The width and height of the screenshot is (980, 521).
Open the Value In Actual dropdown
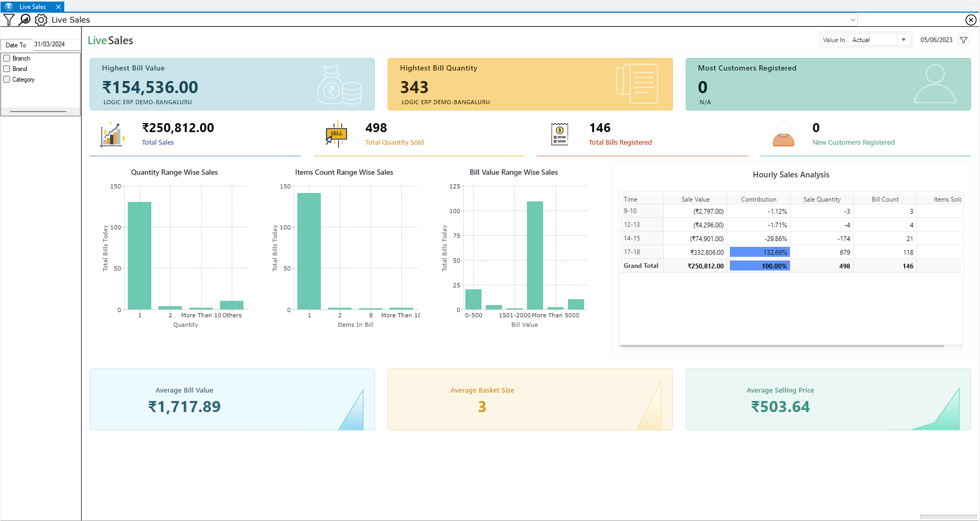point(904,40)
